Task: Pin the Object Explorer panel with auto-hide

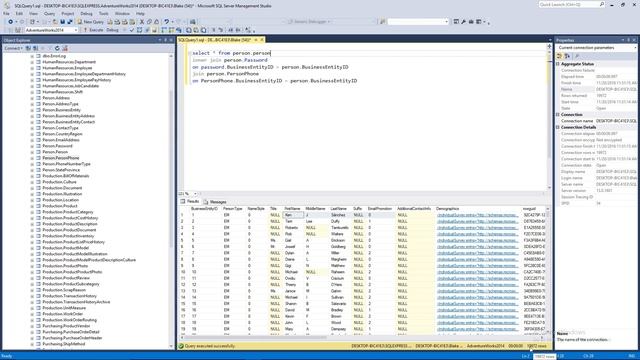Action: point(165,40)
